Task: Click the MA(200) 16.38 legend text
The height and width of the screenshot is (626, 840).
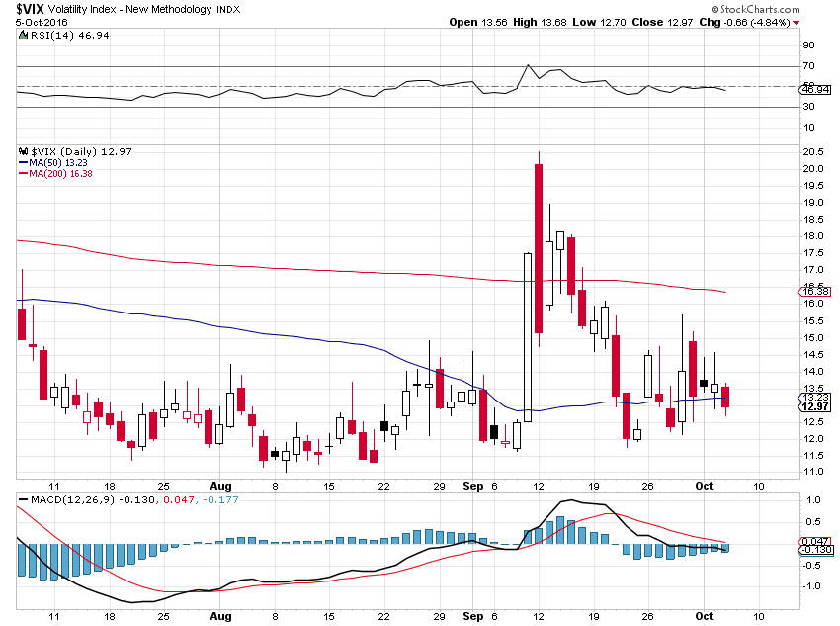Action: [x=60, y=174]
